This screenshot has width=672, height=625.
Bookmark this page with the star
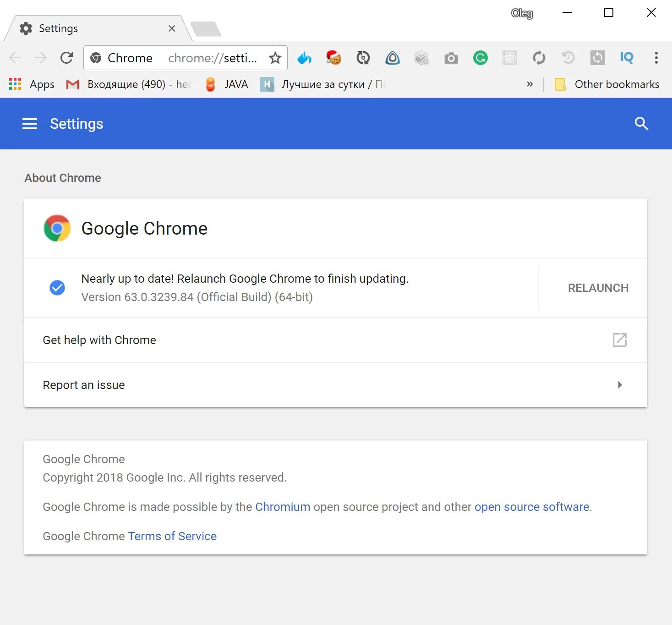click(x=275, y=58)
